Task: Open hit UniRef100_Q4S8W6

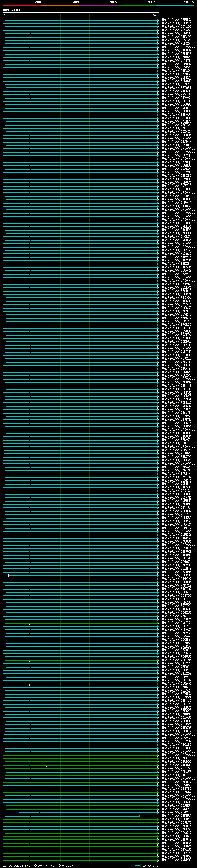Action: (177, 765)
